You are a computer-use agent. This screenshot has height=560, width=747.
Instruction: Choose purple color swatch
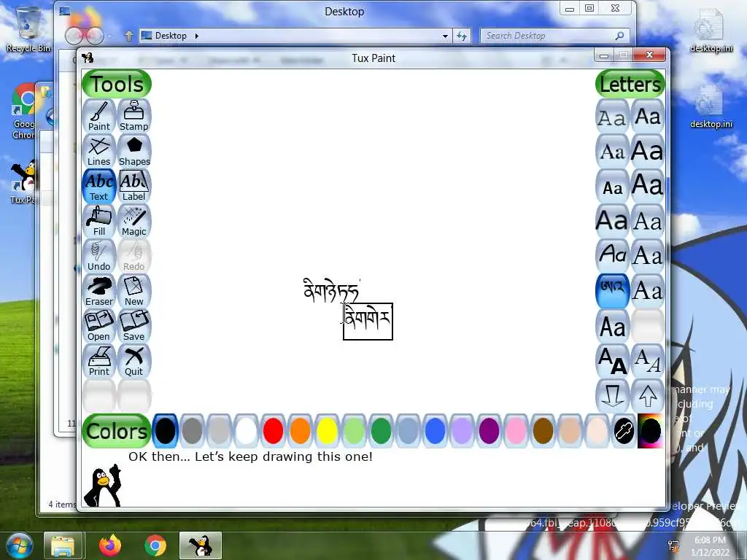pyautogui.click(x=489, y=431)
